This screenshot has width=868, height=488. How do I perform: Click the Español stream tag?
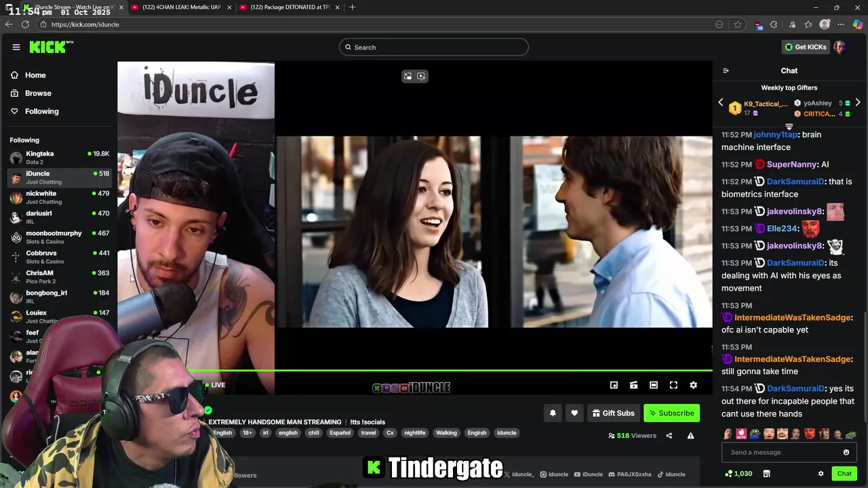coord(340,432)
